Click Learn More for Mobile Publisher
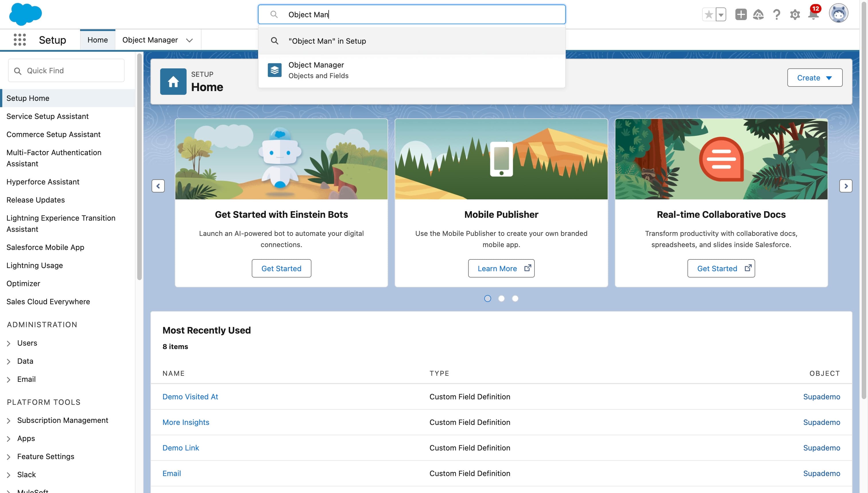The width and height of the screenshot is (868, 493). click(501, 269)
